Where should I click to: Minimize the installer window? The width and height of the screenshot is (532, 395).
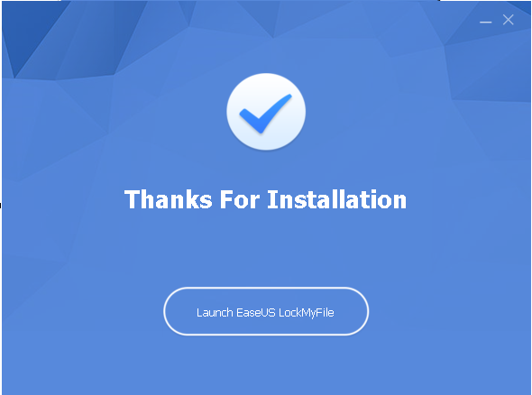pyautogui.click(x=485, y=22)
